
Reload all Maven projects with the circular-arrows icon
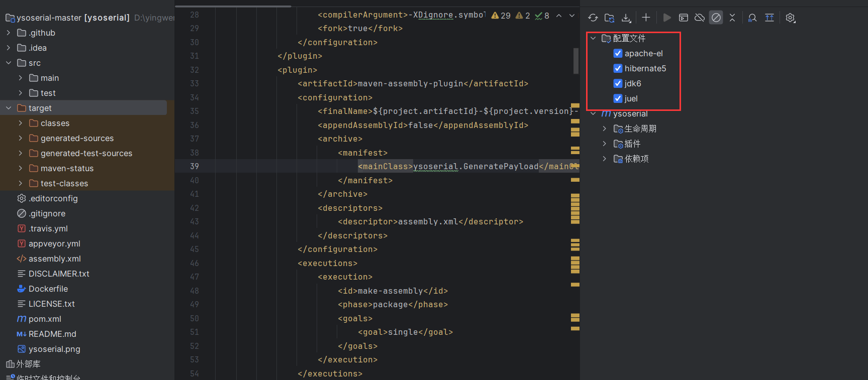click(x=593, y=18)
